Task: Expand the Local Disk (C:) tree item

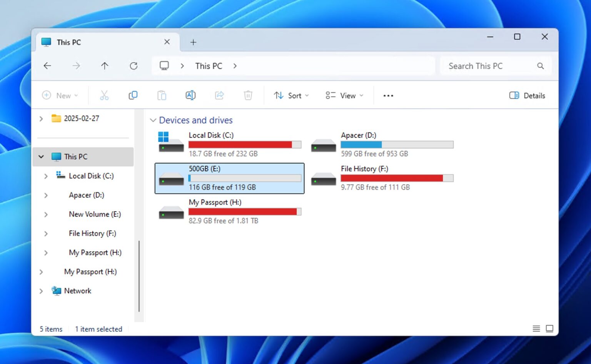Action: [46, 176]
